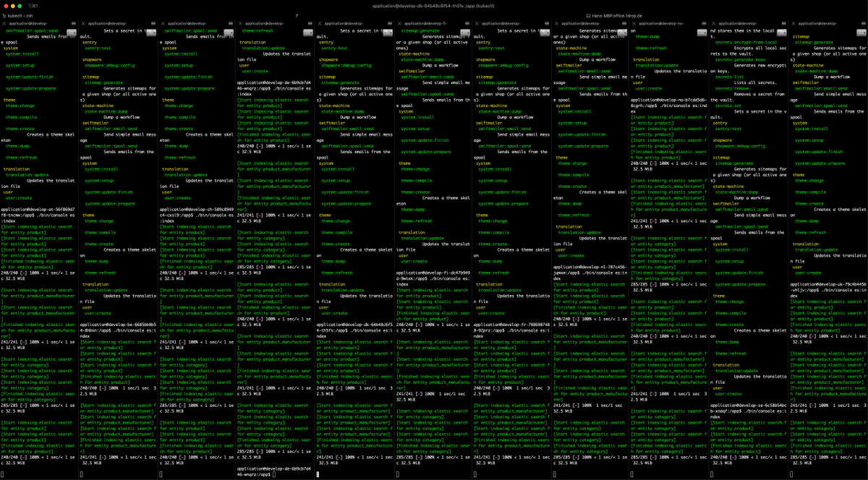Focus pane titled application@develop-fi-

coord(427,24)
